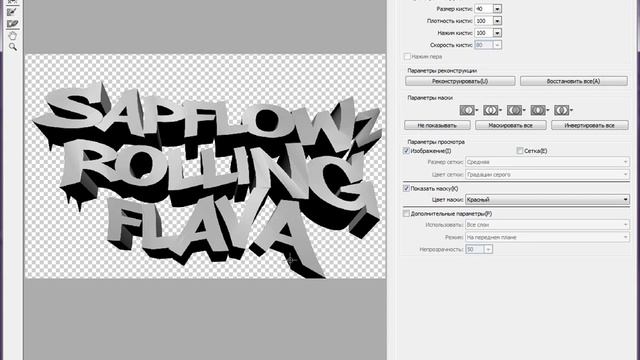Click the Реконструировать button
This screenshot has height=360, width=640.
click(x=460, y=81)
